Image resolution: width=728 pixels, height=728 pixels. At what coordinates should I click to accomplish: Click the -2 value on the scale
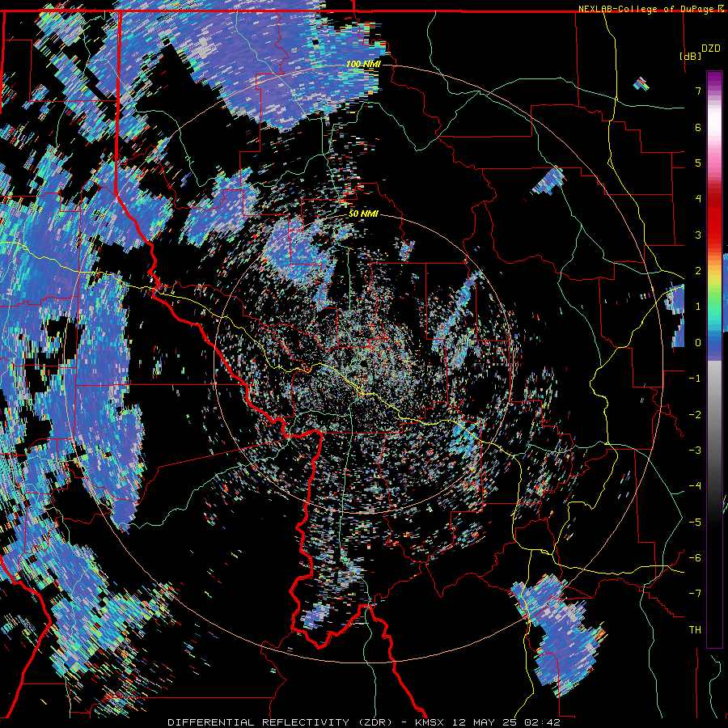(695, 415)
